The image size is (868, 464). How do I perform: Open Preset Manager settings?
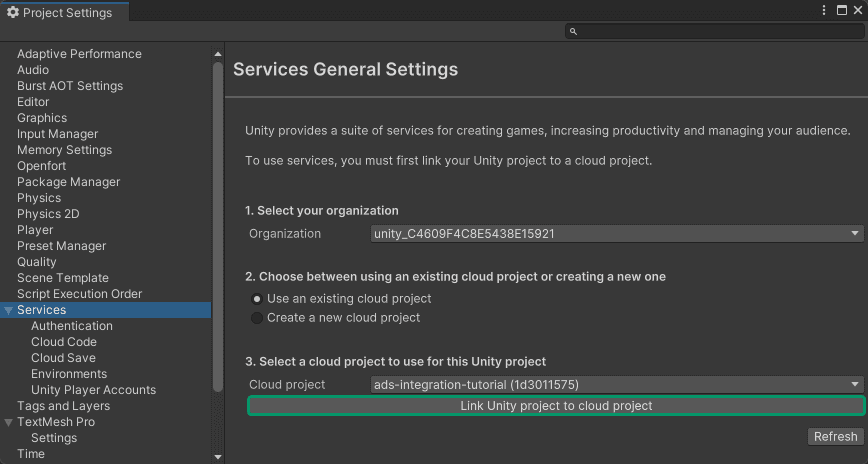[x=61, y=246]
